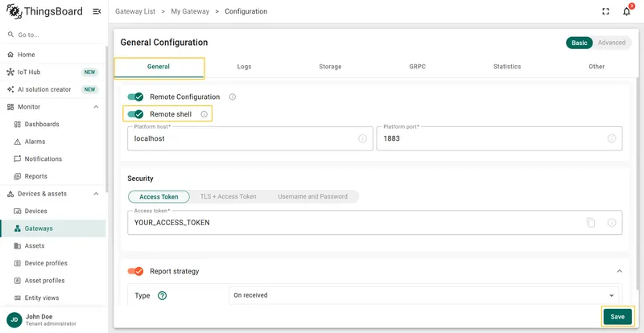Click the Configuration breadcrumb text
The image size is (644, 333).
[x=246, y=11]
